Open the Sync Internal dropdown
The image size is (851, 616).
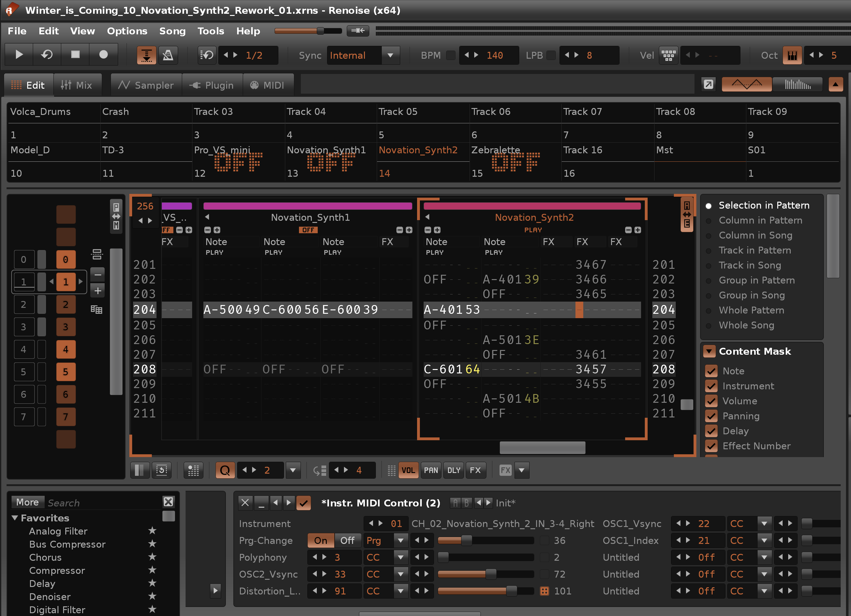click(x=390, y=55)
